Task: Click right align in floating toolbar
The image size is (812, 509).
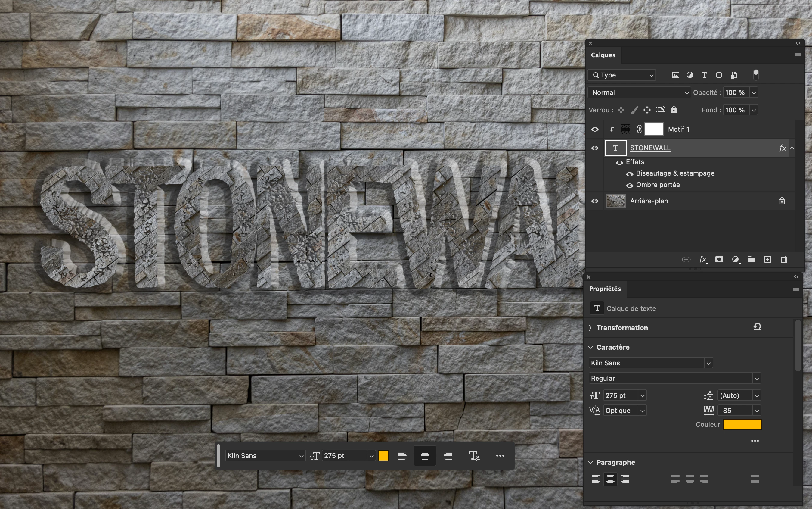Action: tap(447, 455)
